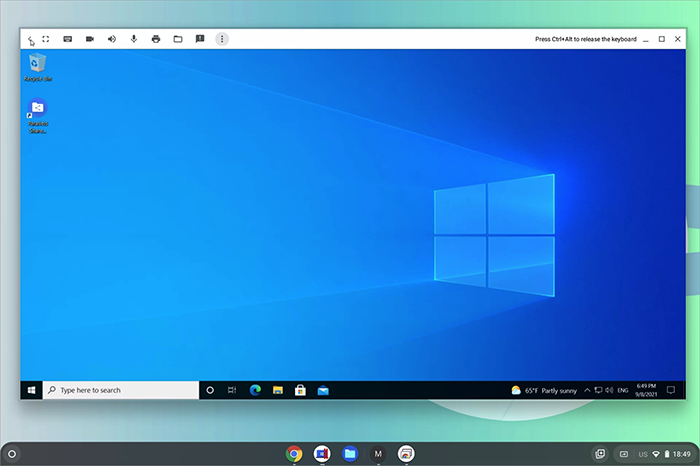This screenshot has width=700, height=466.
Task: Open the Windows Start menu
Action: tap(31, 389)
